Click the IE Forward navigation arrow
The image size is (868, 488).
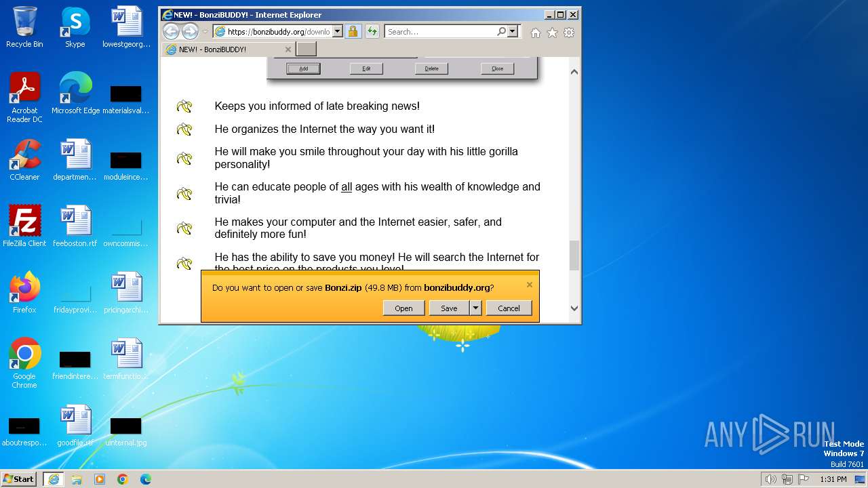(x=190, y=31)
